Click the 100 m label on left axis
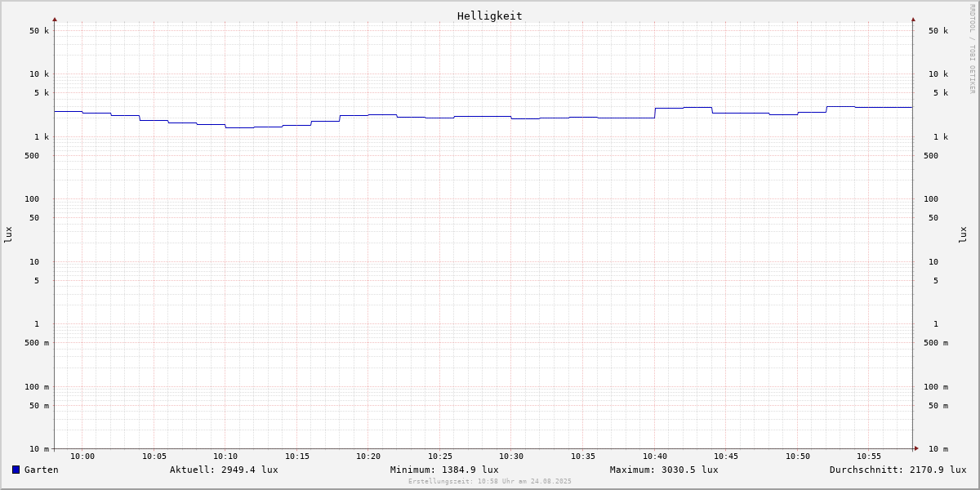 (x=37, y=387)
